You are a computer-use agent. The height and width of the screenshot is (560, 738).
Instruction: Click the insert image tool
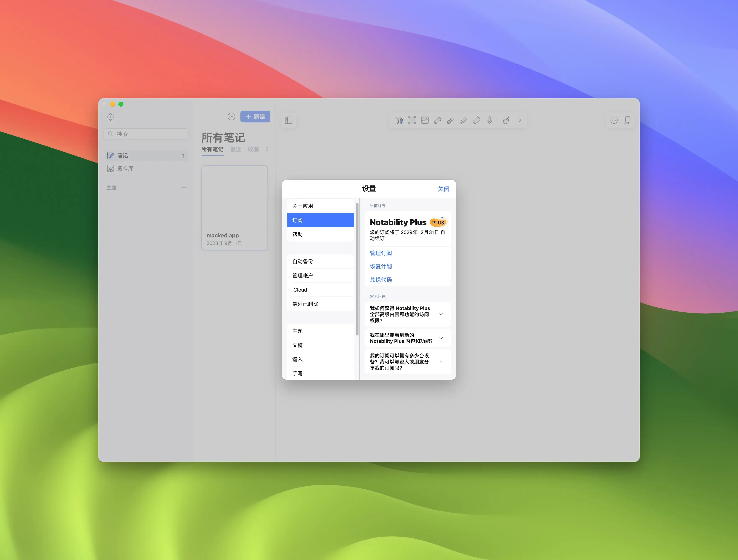tap(425, 120)
